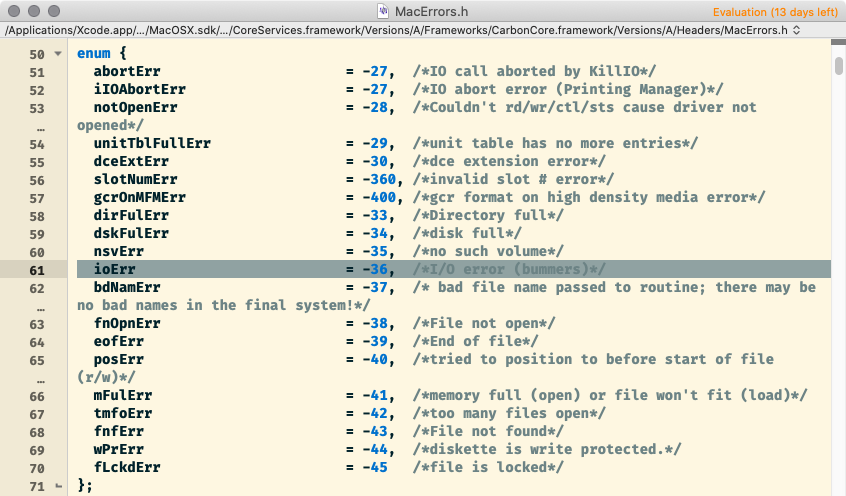The image size is (846, 496).
Task: Open the file path navigation dropdown chevron
Action: (796, 30)
